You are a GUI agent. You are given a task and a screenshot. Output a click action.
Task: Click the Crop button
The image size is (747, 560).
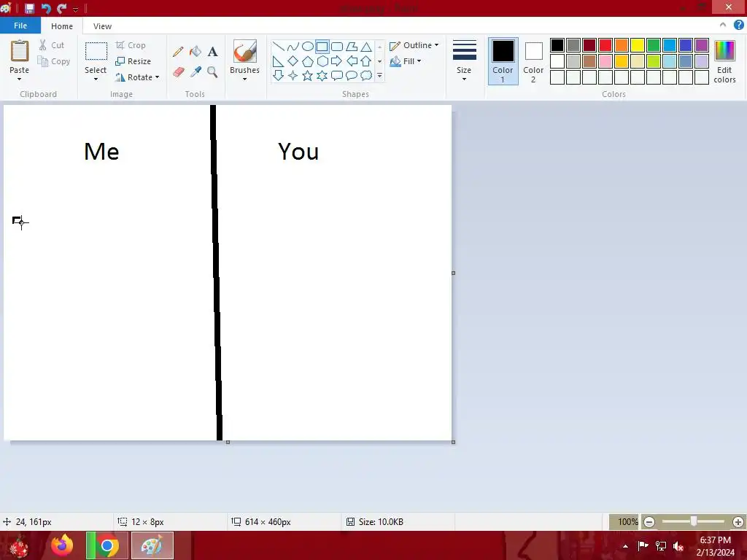pos(131,45)
